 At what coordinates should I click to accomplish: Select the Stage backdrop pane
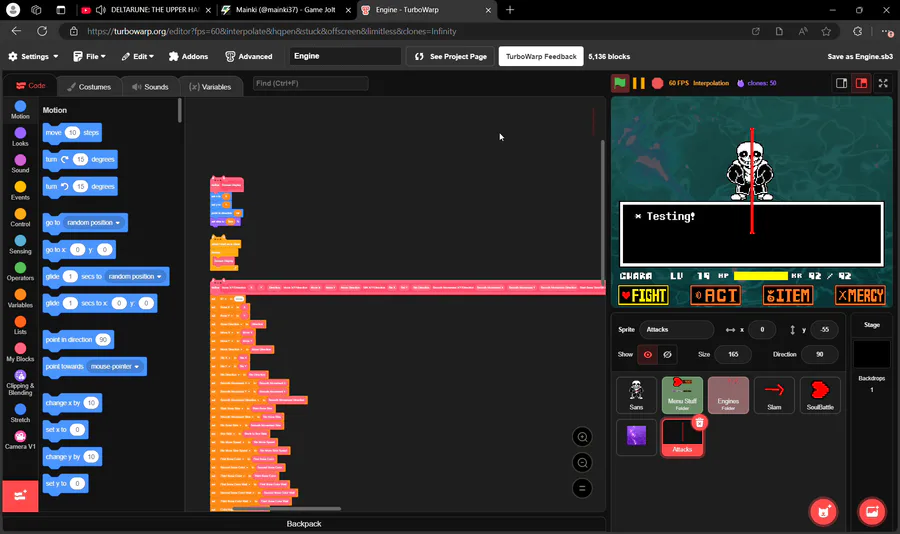871,356
